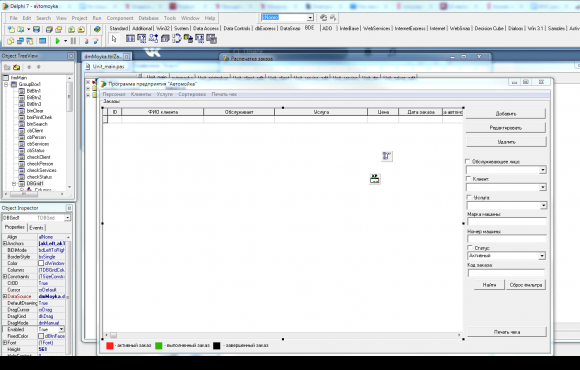Open the Статус combo box dropdown
This screenshot has width=580, height=370.
(x=542, y=256)
